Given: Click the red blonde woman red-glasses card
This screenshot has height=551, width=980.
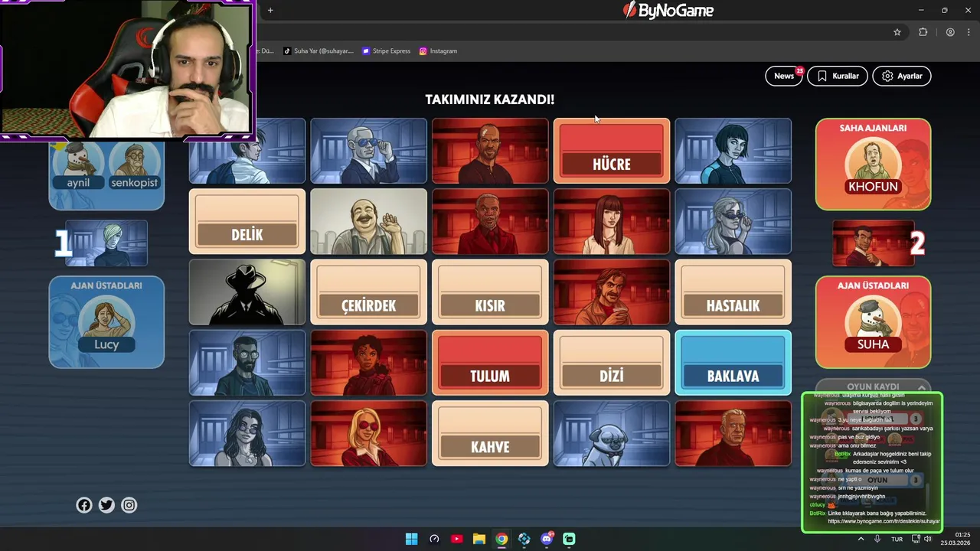Looking at the screenshot, I should pyautogui.click(x=368, y=433).
